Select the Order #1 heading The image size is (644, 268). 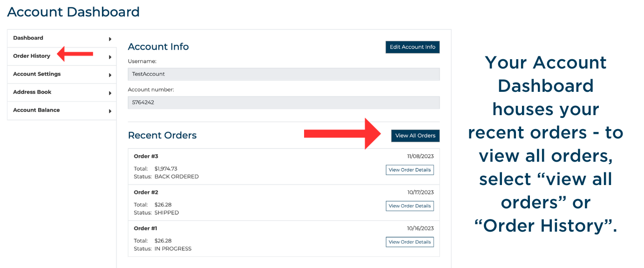(x=145, y=228)
